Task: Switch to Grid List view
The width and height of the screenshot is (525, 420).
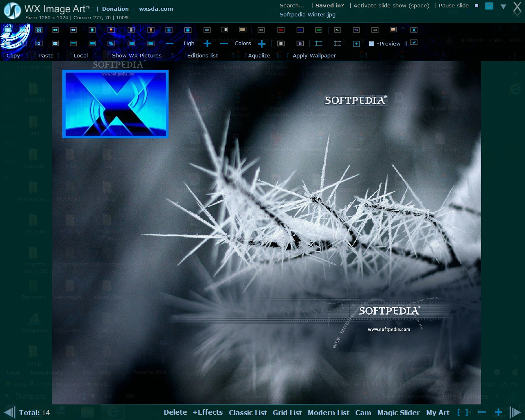Action: [287, 413]
